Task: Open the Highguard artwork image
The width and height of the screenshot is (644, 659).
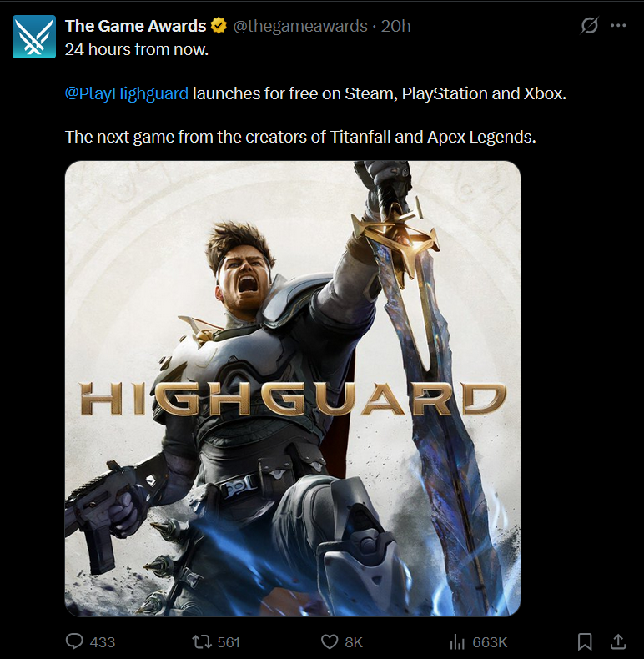Action: [293, 389]
